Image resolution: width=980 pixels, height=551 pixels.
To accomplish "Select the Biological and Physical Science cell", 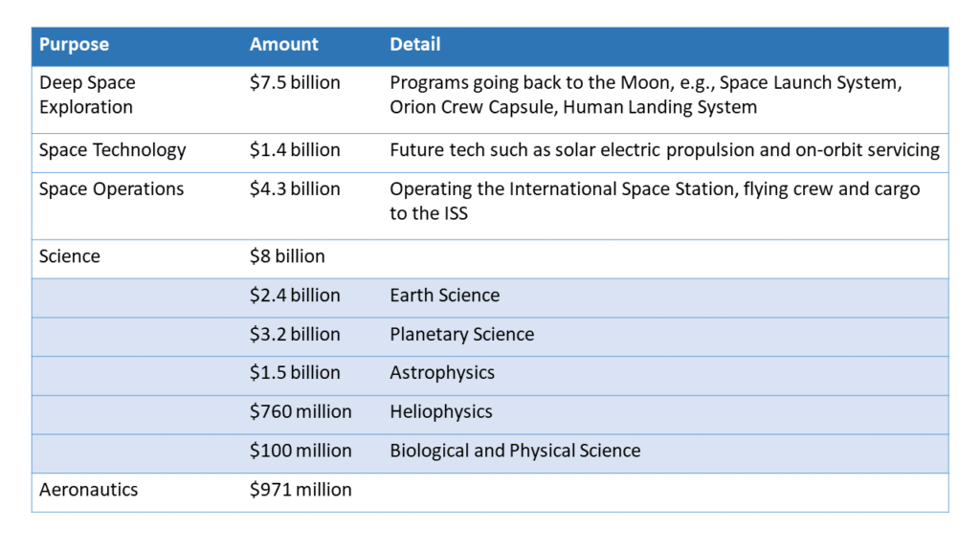I will coord(515,451).
